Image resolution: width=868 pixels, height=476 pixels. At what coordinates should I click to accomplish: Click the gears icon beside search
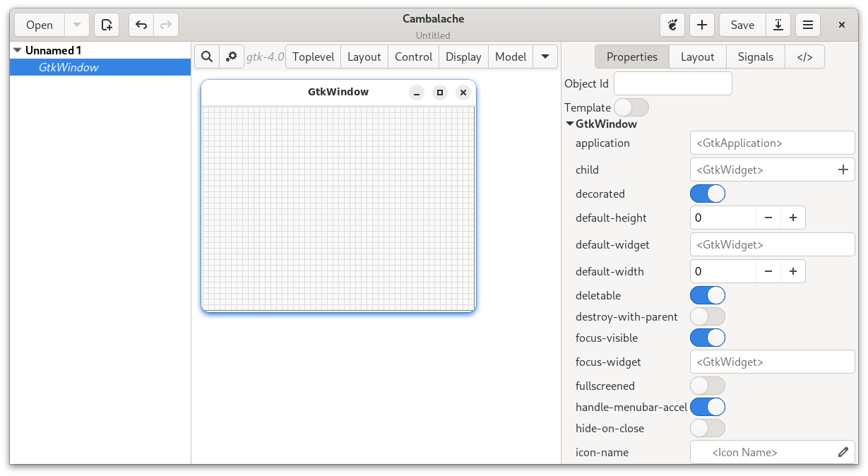pos(231,56)
